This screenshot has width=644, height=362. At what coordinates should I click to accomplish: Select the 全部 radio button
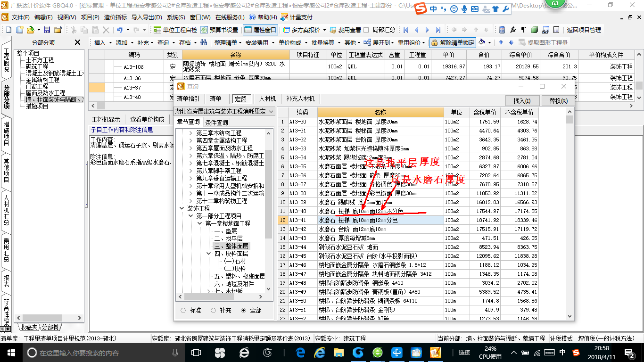tap(243, 310)
